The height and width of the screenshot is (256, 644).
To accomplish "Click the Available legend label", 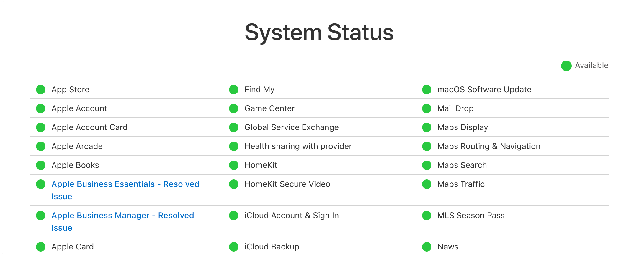I will pos(591,65).
